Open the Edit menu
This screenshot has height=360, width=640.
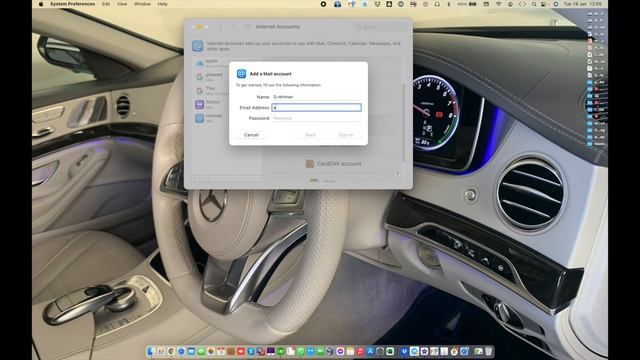pos(106,4)
